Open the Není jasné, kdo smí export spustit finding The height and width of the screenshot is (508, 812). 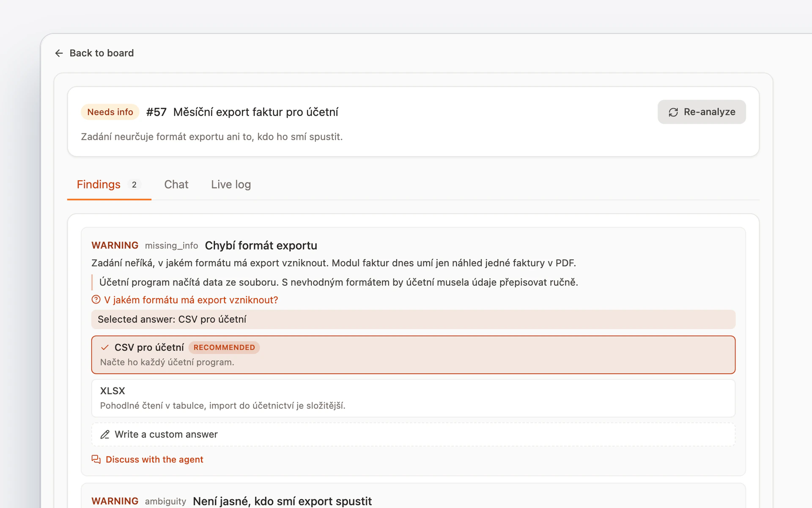(x=282, y=501)
